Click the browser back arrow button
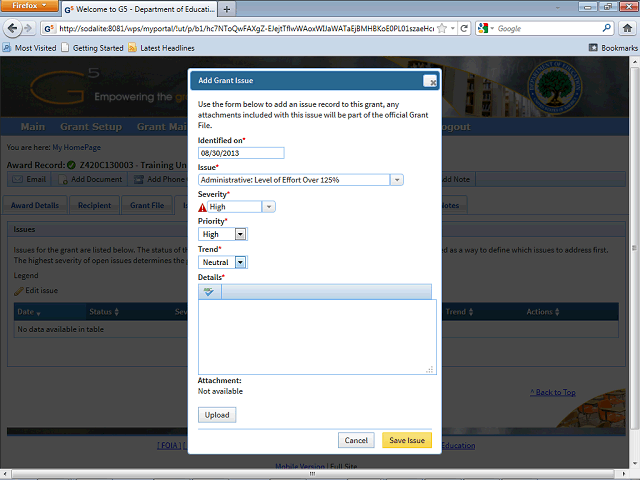 pyautogui.click(x=12, y=28)
